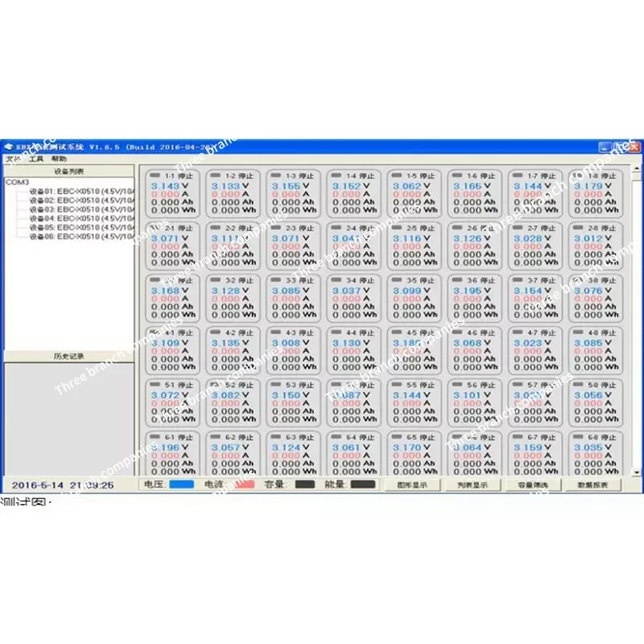Viewport: 644px width, 644px height.
Task: Click status indicator lamp of channel 2-5
Action: click(x=397, y=228)
